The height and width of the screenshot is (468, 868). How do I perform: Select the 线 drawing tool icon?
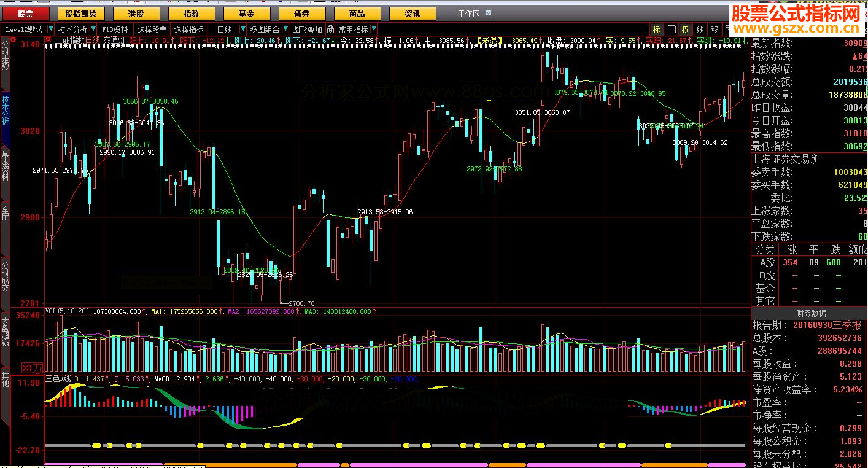pos(700,29)
